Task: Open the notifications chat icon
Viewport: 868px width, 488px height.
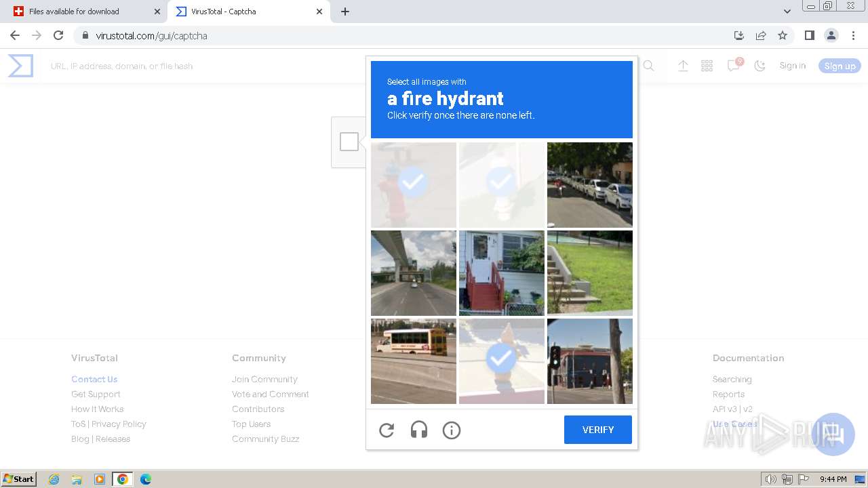Action: (x=733, y=66)
